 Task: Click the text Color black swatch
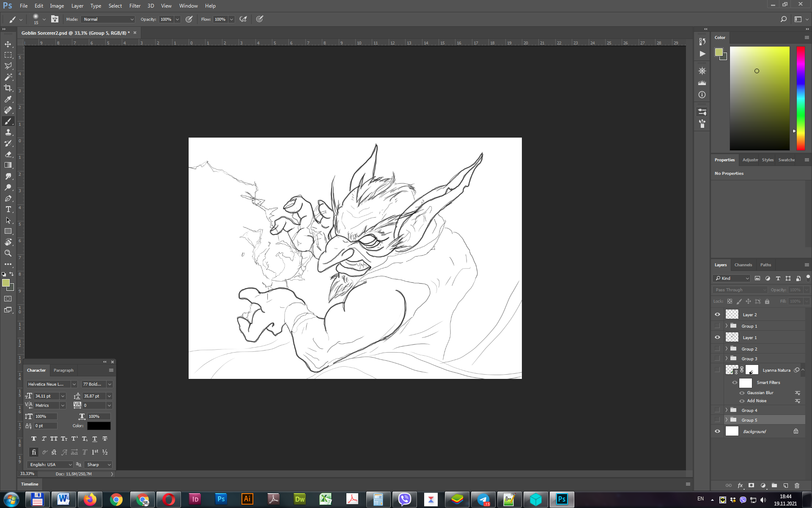99,426
